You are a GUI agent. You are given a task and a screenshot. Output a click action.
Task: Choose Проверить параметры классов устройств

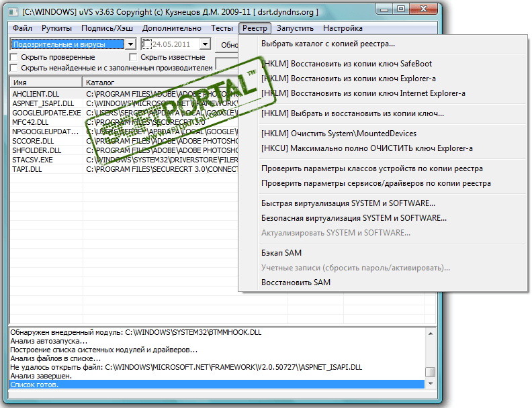tap(372, 168)
